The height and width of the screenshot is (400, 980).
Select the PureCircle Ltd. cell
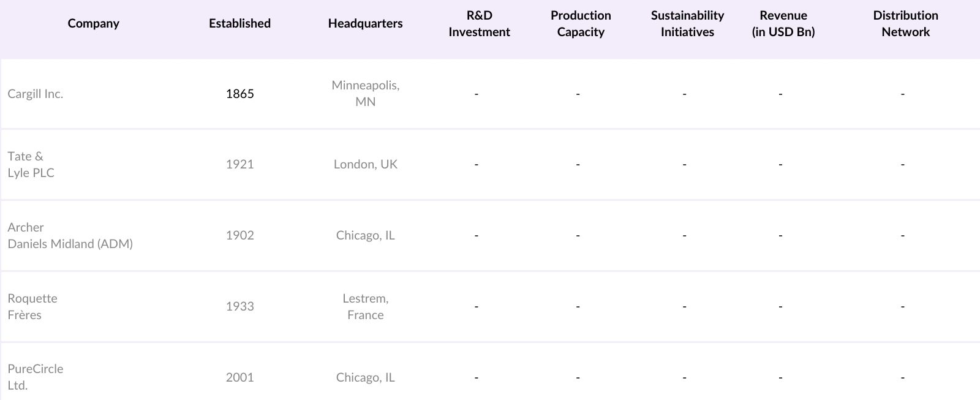click(36, 377)
